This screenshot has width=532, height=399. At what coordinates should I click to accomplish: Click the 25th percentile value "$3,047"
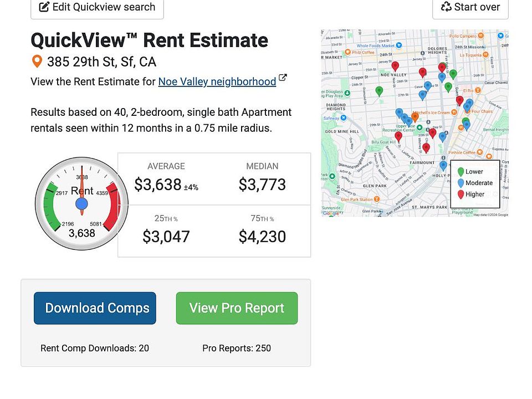(166, 237)
